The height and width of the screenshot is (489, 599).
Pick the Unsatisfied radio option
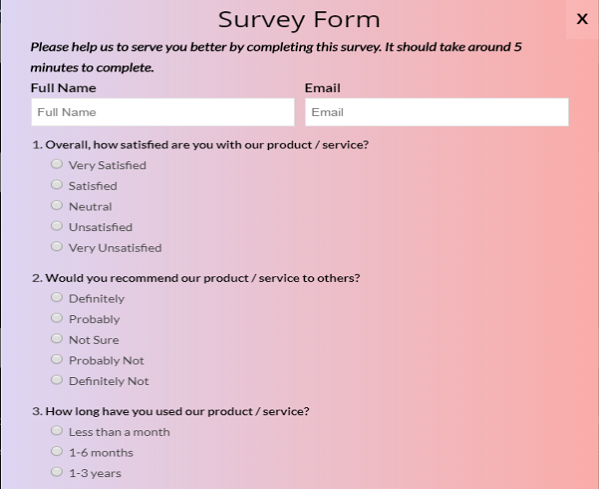coord(57,226)
